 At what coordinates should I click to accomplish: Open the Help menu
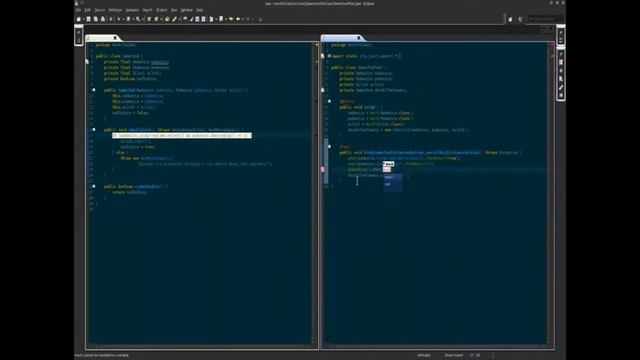point(200,10)
